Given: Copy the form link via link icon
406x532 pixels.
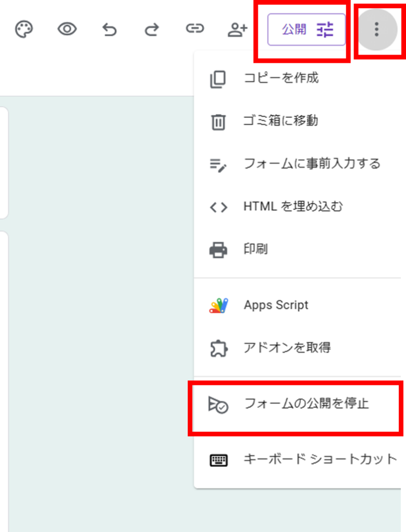Looking at the screenshot, I should click(194, 30).
